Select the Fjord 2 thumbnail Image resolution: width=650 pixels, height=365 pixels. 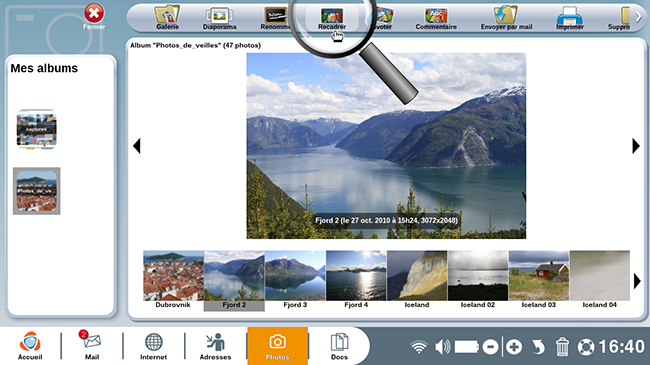tap(234, 280)
